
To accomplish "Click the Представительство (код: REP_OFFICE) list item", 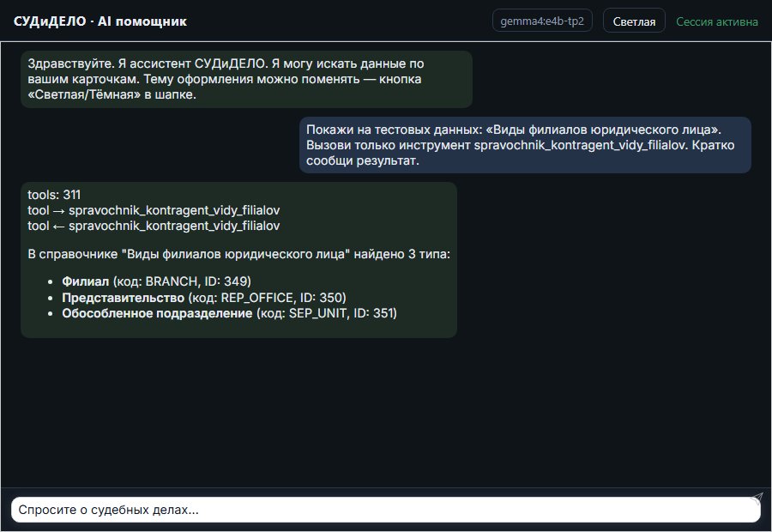I will (204, 298).
